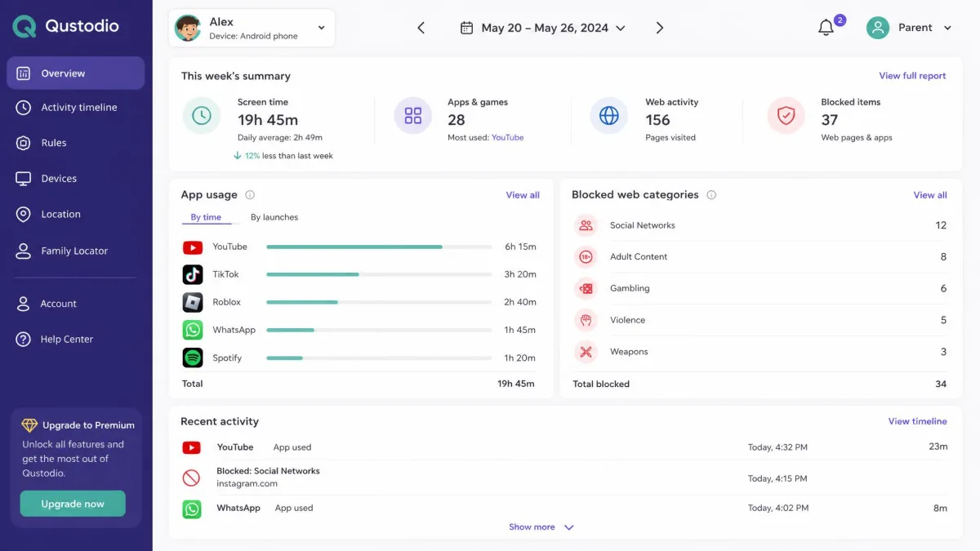Screen dimensions: 980x551
Task: Click Alex's profile avatar
Action: (188, 28)
